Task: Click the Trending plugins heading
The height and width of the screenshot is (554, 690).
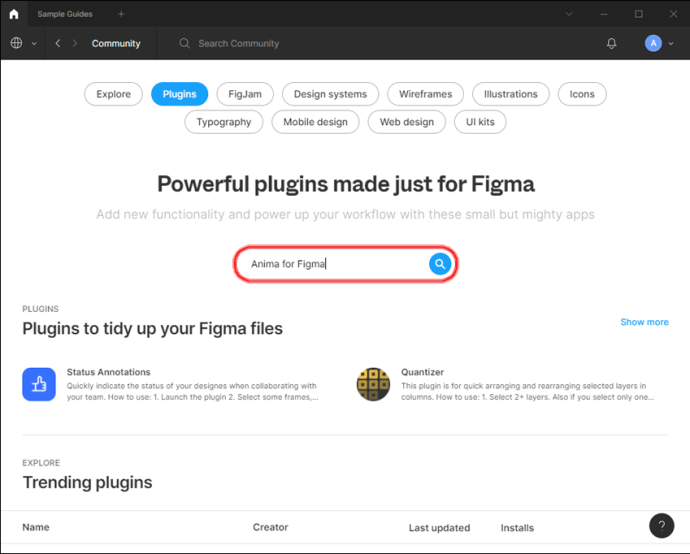Action: tap(87, 482)
